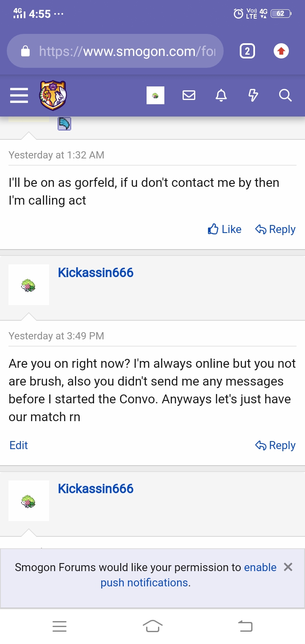Open Kickassin666 profile from first username
This screenshot has width=305, height=644.
(x=96, y=272)
